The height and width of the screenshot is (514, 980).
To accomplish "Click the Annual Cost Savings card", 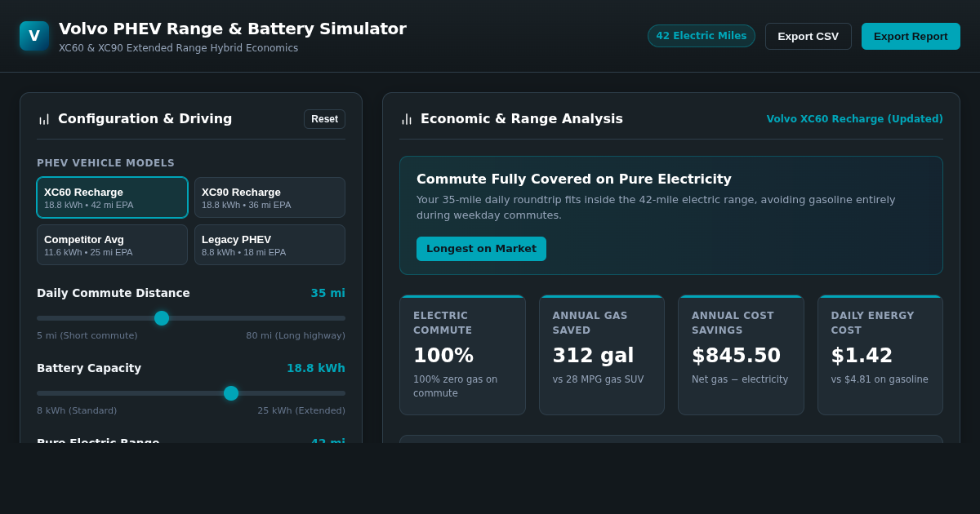I will pyautogui.click(x=741, y=355).
